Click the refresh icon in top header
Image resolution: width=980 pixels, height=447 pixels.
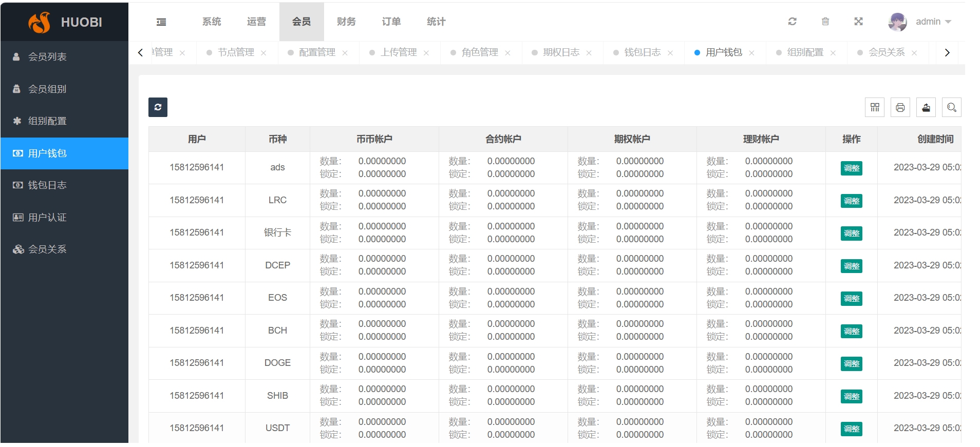[792, 22]
